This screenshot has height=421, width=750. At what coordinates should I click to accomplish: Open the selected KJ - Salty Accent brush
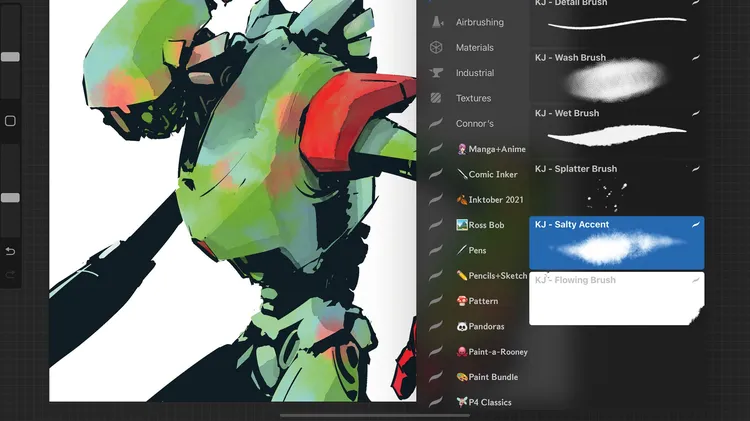pyautogui.click(x=617, y=243)
